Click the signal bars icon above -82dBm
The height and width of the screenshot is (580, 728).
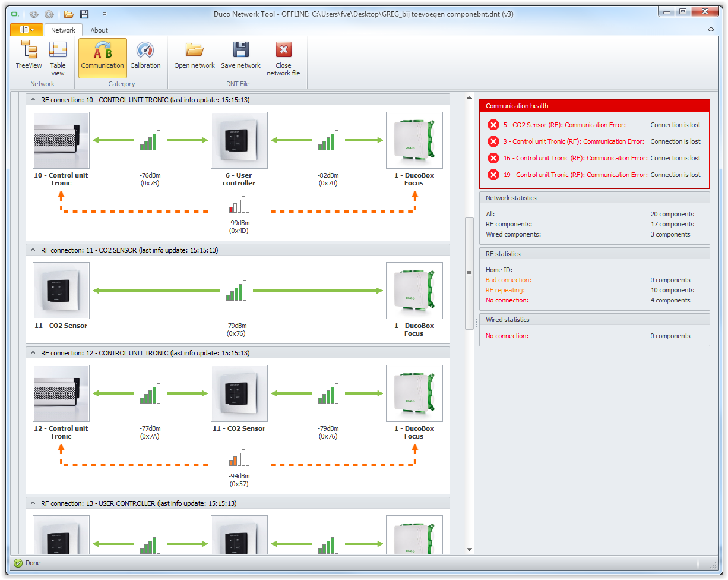[x=328, y=140]
